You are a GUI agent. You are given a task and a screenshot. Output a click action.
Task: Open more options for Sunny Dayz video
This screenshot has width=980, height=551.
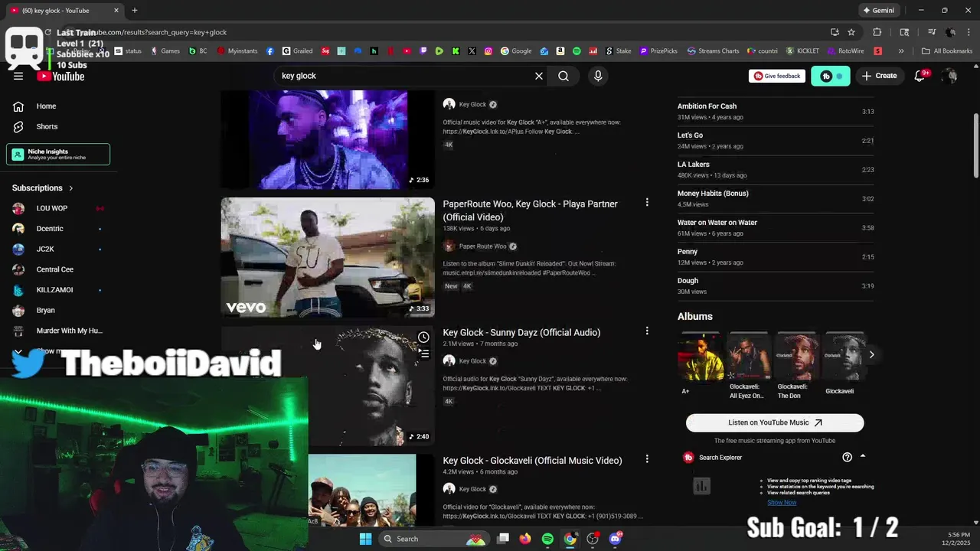pyautogui.click(x=647, y=331)
